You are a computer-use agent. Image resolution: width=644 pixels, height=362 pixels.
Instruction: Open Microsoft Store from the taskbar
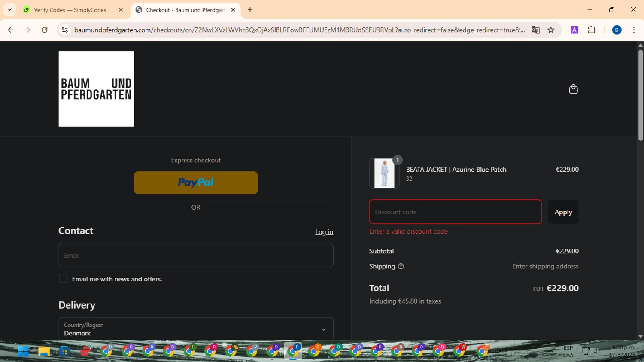(x=64, y=351)
